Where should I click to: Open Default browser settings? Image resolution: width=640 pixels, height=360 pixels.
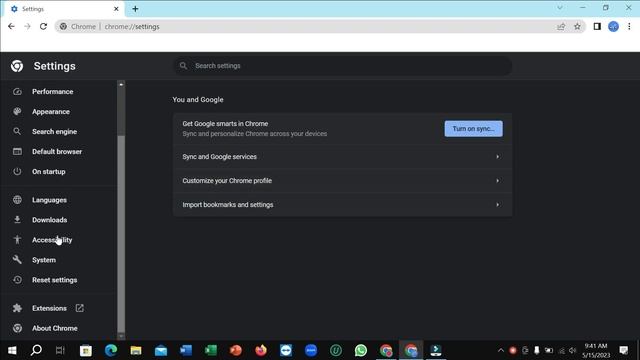57,151
